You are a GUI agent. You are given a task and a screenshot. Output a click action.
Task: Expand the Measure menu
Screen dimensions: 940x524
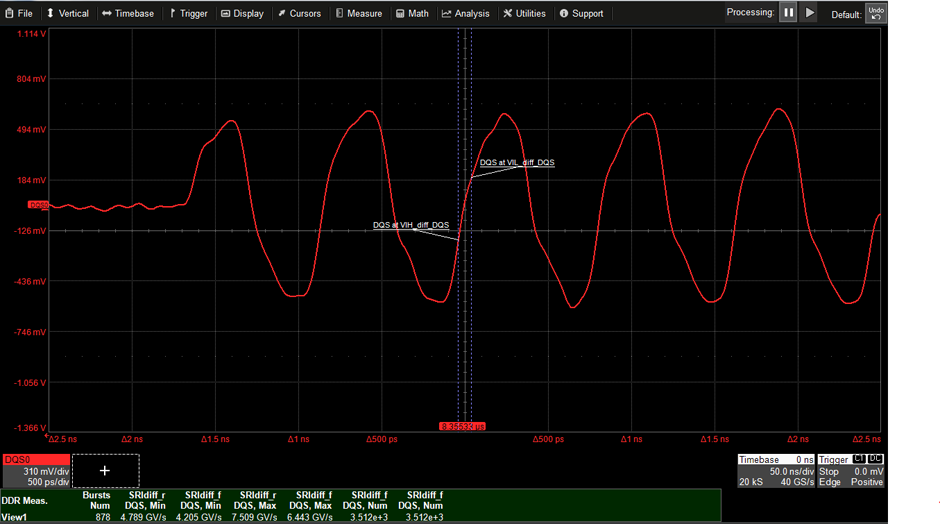click(x=359, y=13)
